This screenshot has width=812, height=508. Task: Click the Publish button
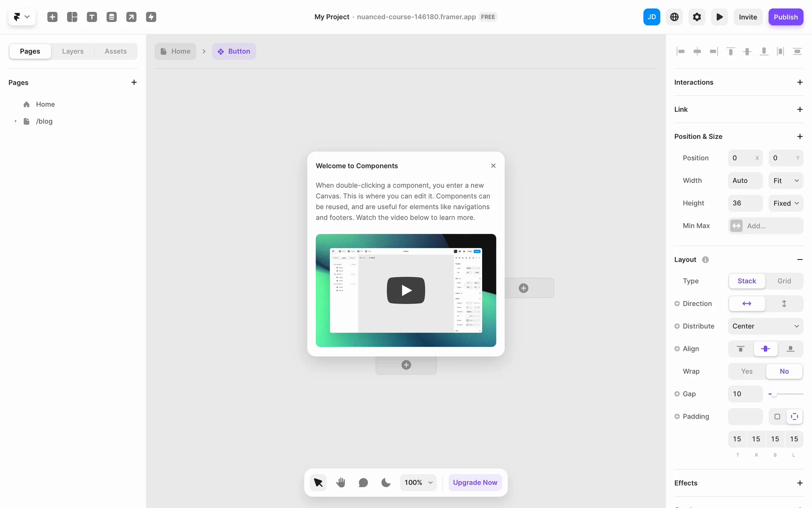point(785,17)
